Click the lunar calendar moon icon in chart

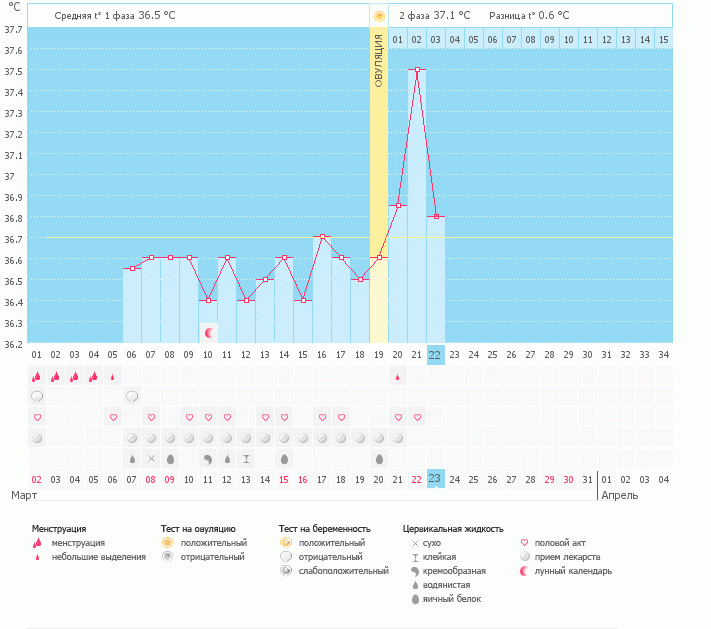click(x=209, y=332)
